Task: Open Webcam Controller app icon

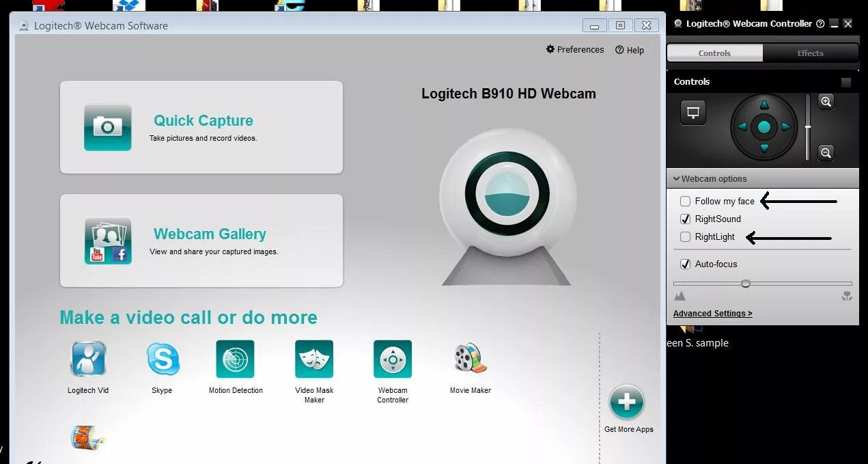Action: point(393,359)
